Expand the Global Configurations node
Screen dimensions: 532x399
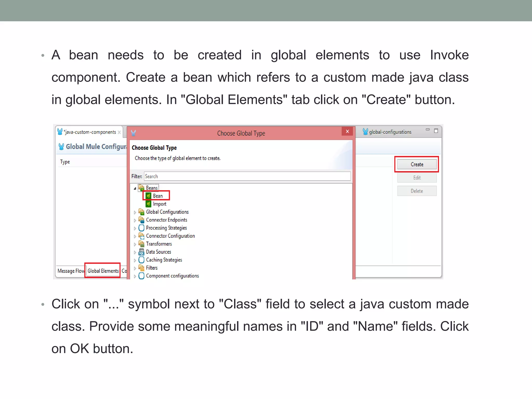(x=135, y=212)
